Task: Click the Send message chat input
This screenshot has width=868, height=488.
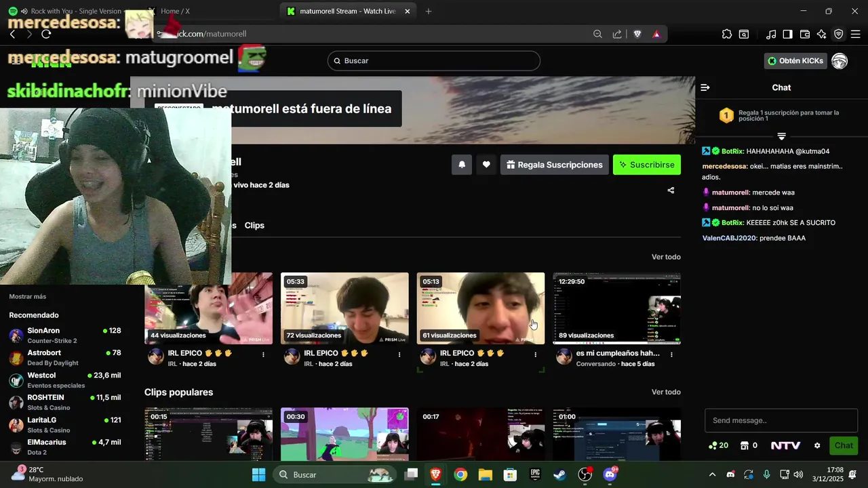Action: (781, 420)
